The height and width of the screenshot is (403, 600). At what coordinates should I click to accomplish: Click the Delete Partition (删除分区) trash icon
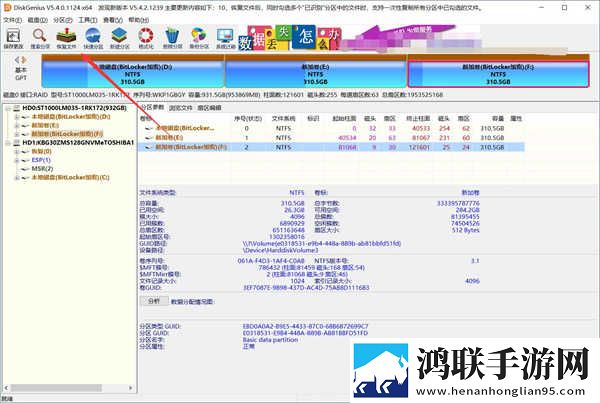(173, 38)
